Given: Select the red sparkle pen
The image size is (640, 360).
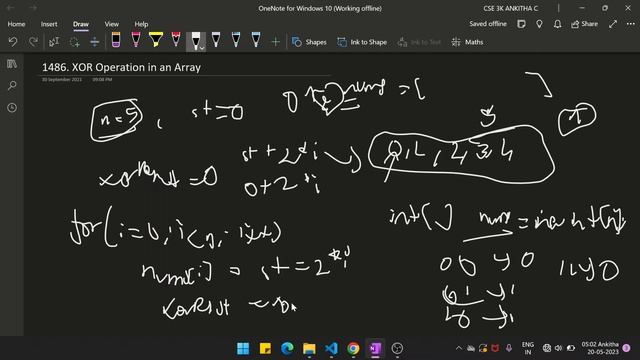Looking at the screenshot, I should pos(176,40).
